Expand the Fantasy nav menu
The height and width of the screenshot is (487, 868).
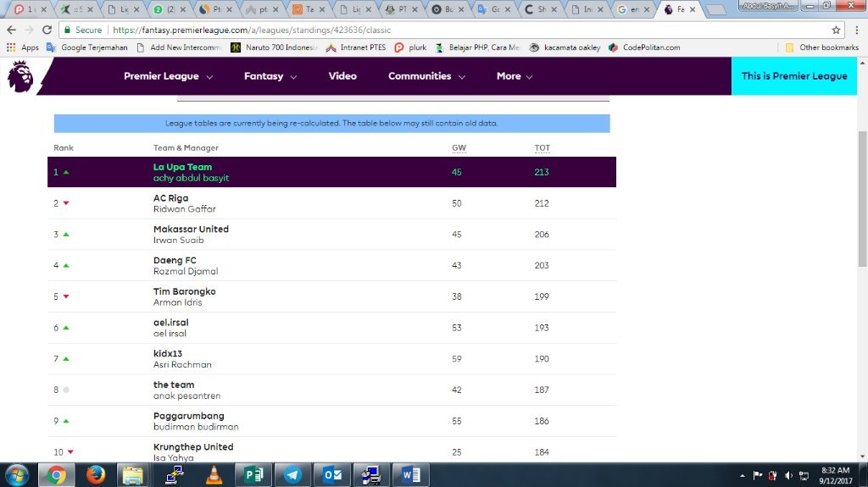point(270,76)
